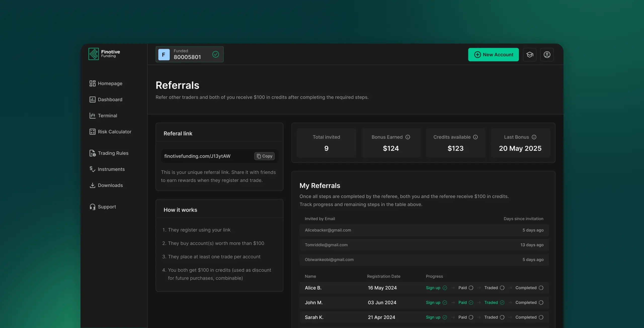Screen dimensions: 644x328
Task: Select Risk Calculator in the sidebar
Action: tap(110, 132)
